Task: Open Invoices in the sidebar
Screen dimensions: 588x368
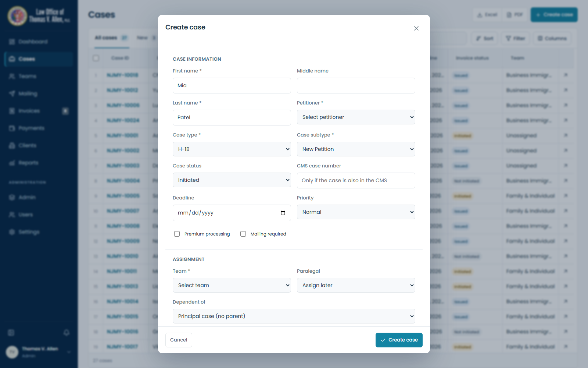Action: (x=39, y=111)
